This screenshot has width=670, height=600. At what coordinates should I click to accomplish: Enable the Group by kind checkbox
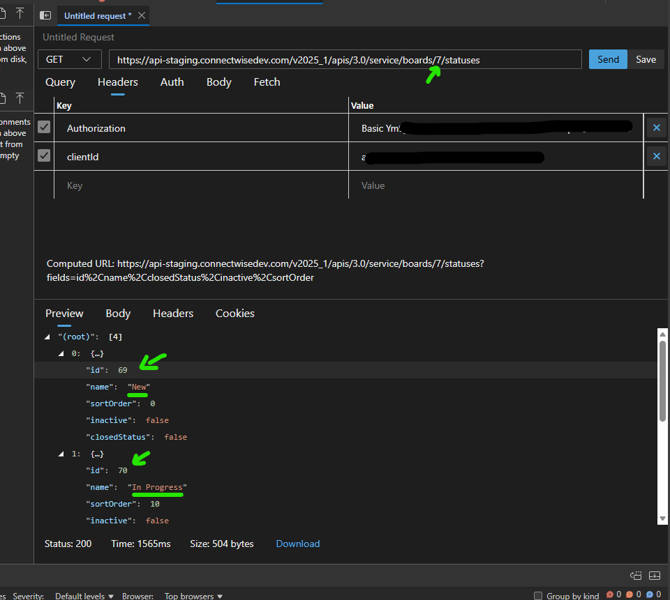pyautogui.click(x=538, y=595)
